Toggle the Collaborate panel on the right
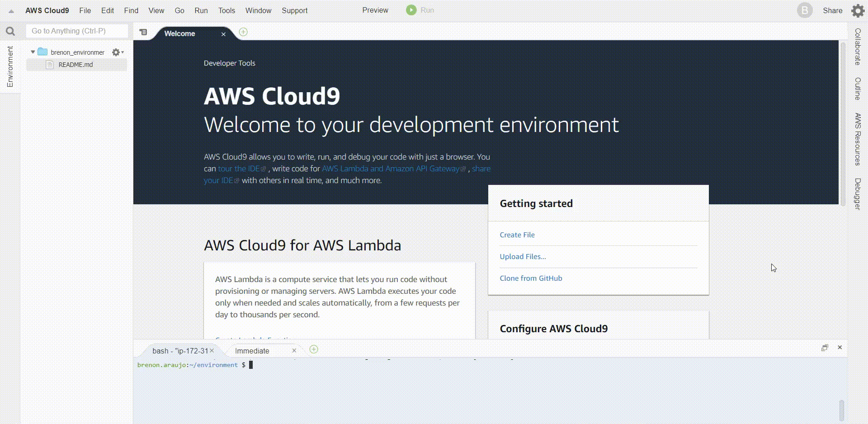This screenshot has height=424, width=868. click(858, 47)
